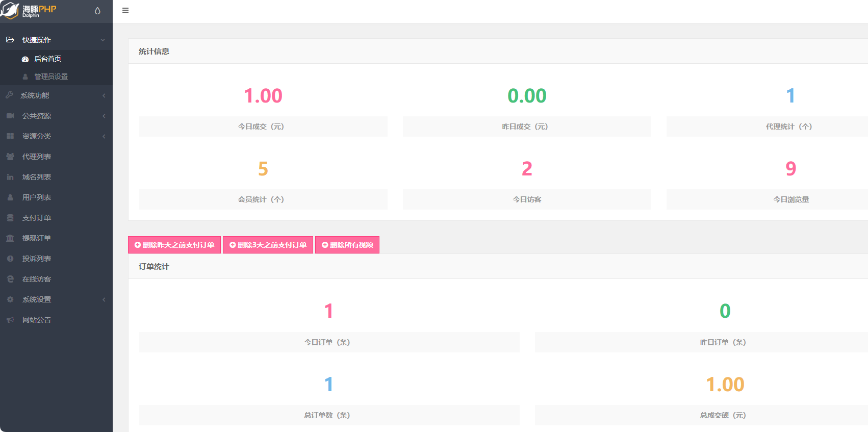Click the alert icon beside 投诉列表

click(x=10, y=259)
